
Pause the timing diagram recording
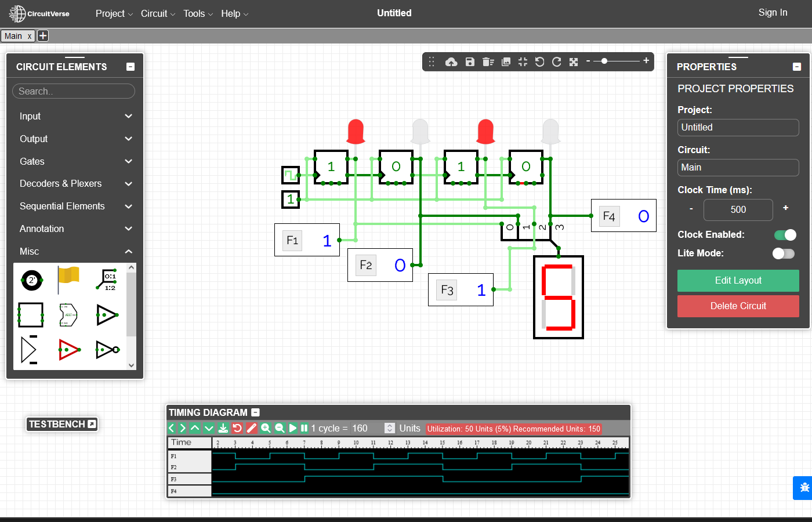click(x=304, y=428)
